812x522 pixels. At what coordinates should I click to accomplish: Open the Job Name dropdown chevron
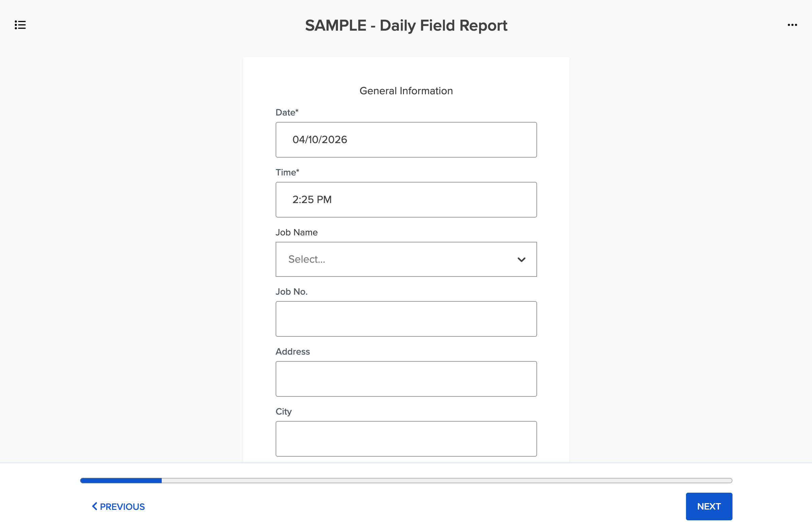click(x=522, y=259)
